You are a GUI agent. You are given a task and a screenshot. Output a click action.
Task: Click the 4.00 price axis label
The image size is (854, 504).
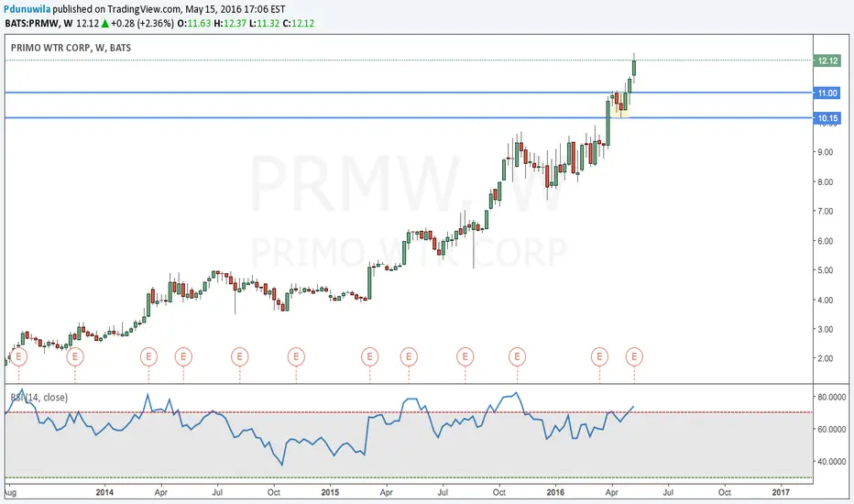tap(825, 301)
